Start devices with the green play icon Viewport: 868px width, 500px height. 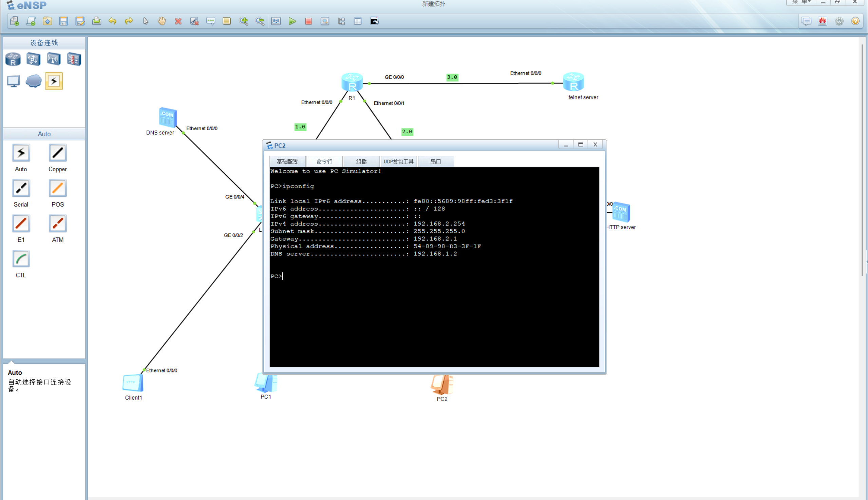292,21
